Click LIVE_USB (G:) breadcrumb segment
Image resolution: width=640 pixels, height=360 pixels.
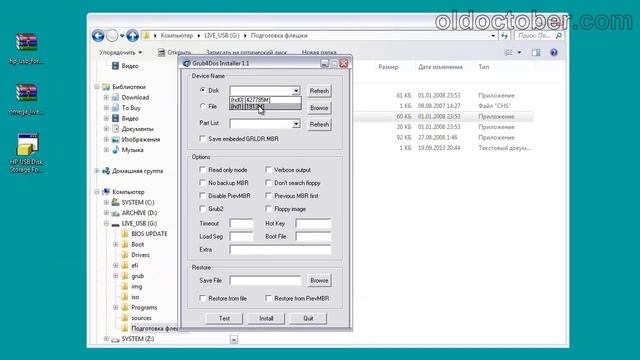(222, 36)
